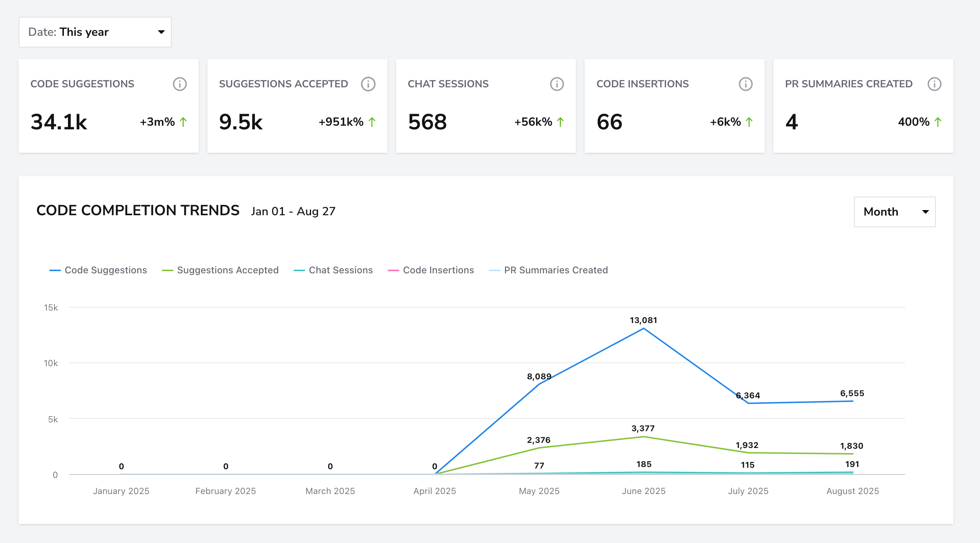Click the green Suggestions Accepted legend line marker
This screenshot has height=543, width=980.
[167, 270]
